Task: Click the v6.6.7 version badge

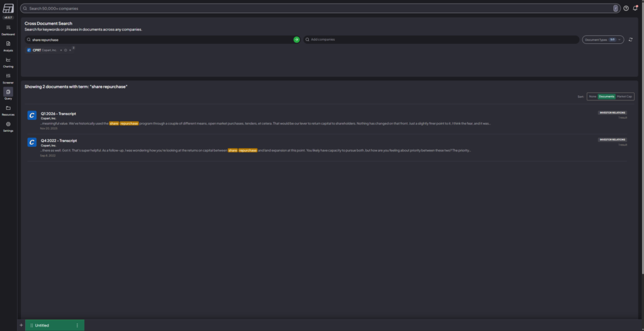Action: pos(8,18)
